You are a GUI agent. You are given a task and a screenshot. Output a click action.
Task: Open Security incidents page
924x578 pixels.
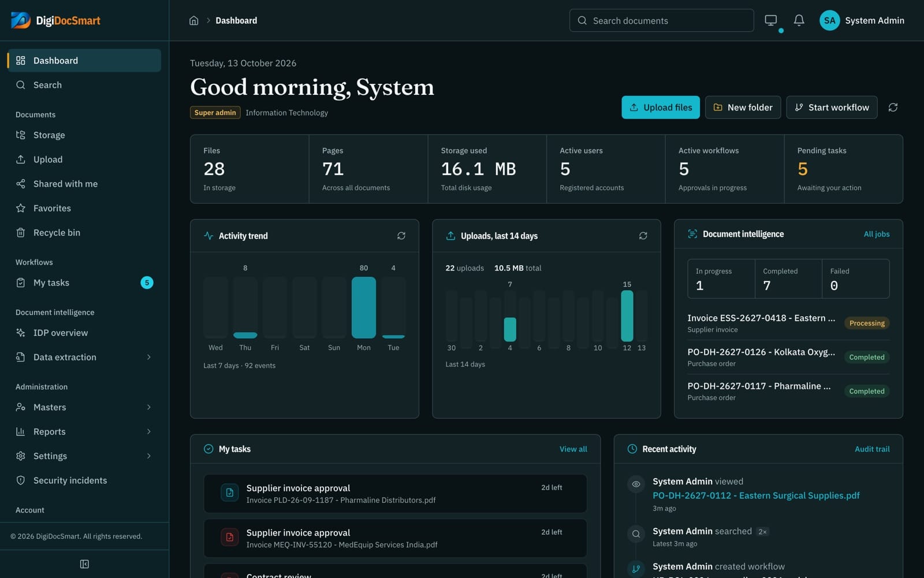84,480
